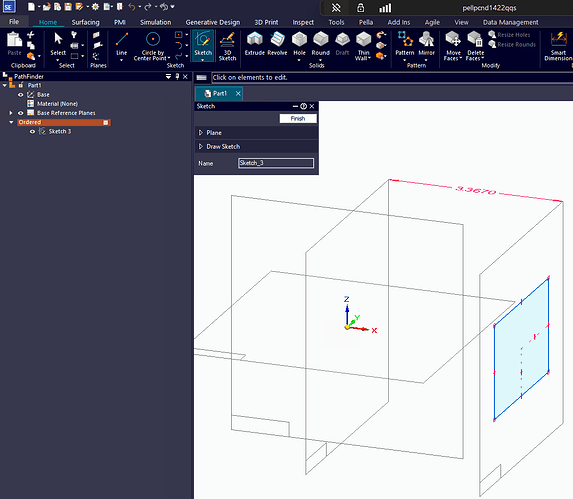
Task: Switch to the Inspect ribbon tab
Action: pyautogui.click(x=303, y=22)
